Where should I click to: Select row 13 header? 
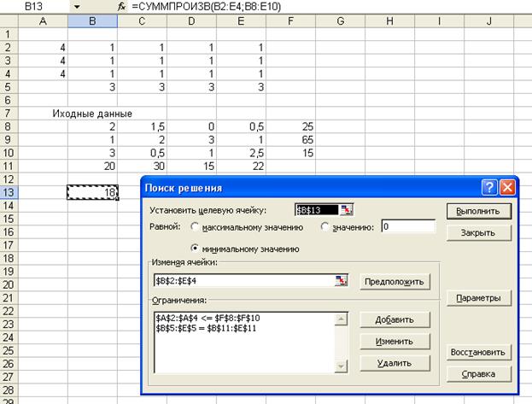pos(9,192)
